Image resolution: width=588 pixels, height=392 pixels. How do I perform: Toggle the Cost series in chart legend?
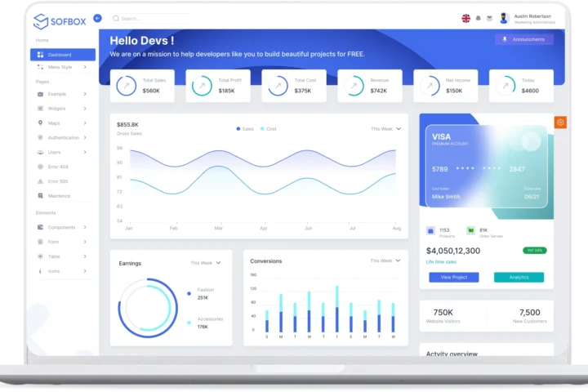pyautogui.click(x=268, y=129)
